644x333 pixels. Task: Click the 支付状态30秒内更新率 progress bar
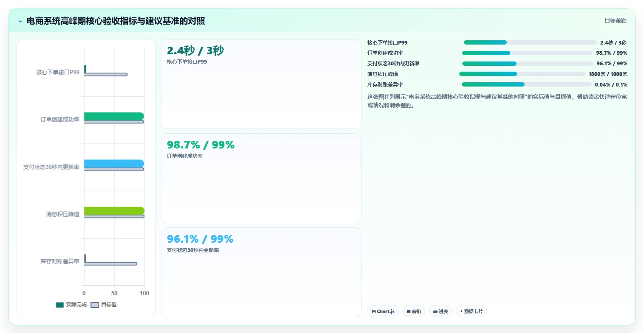click(528, 64)
